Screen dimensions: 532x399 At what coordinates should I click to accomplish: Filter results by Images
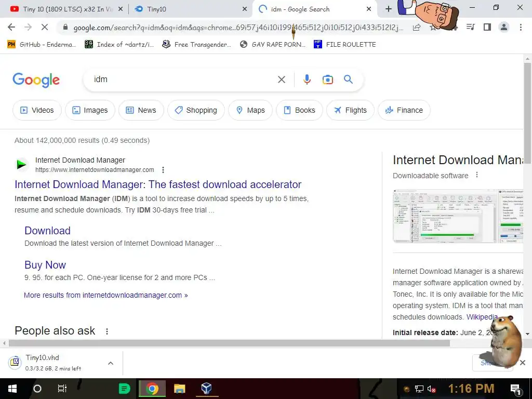(x=90, y=110)
